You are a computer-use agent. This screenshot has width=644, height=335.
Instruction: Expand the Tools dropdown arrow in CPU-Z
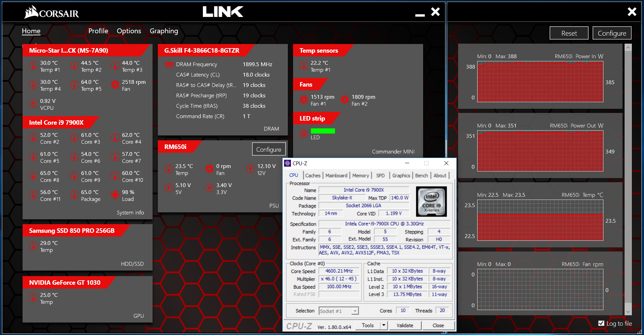click(x=384, y=325)
